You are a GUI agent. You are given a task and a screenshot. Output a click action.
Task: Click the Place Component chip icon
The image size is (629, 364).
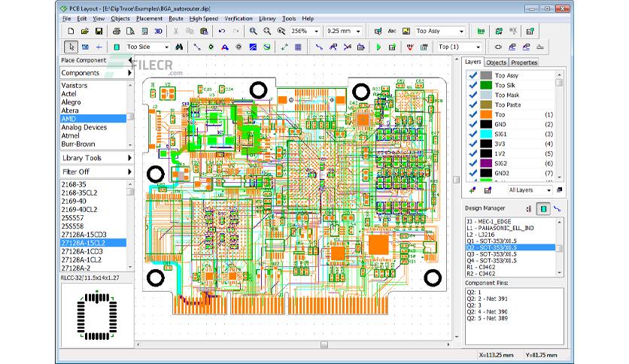tap(117, 47)
